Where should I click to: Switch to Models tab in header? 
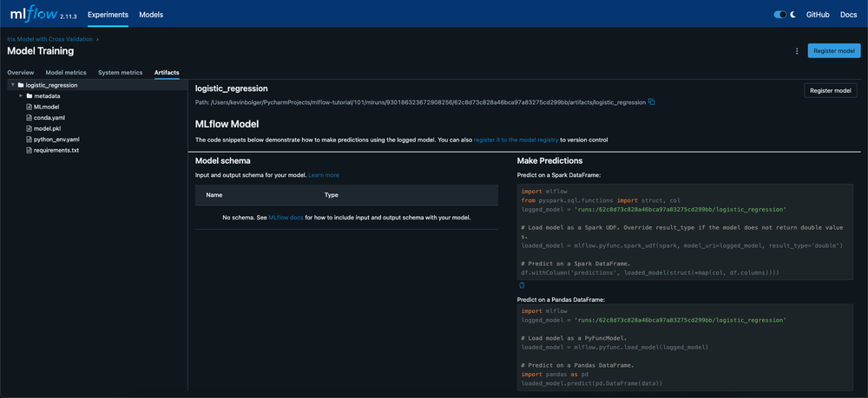[x=151, y=15]
